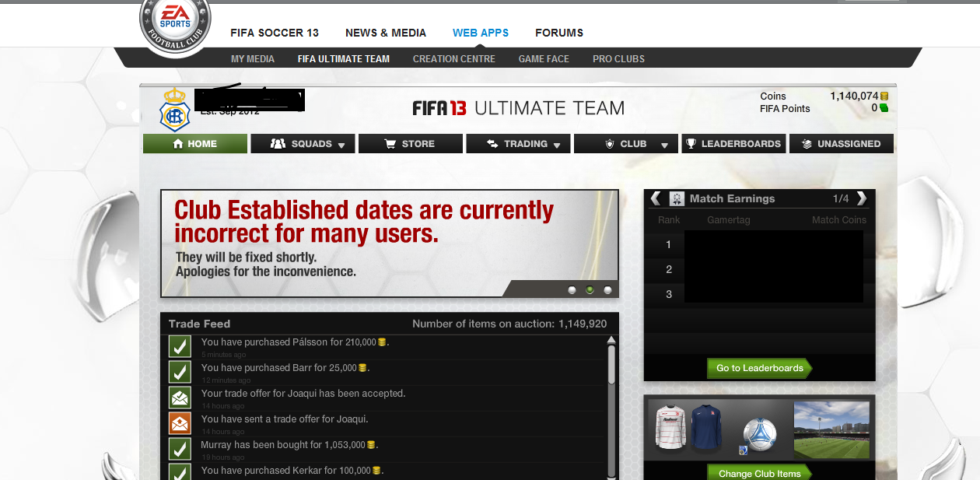Open the Game Face submenu item
This screenshot has height=480, width=980.
544,59
